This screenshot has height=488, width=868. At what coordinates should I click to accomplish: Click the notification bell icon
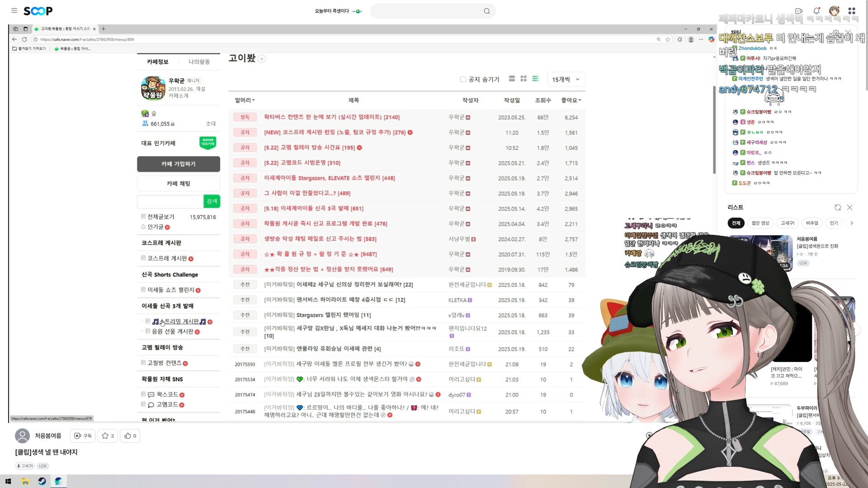coord(816,11)
